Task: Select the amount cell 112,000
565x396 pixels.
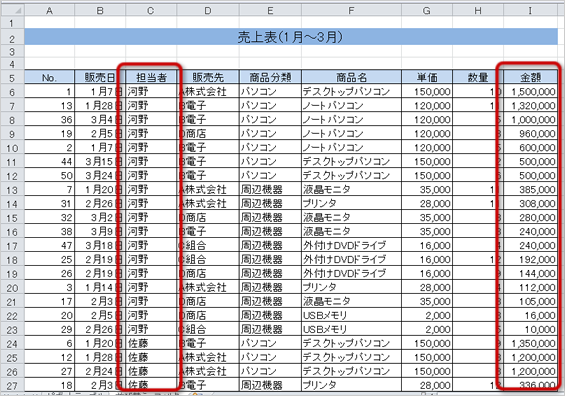Action: 530,288
